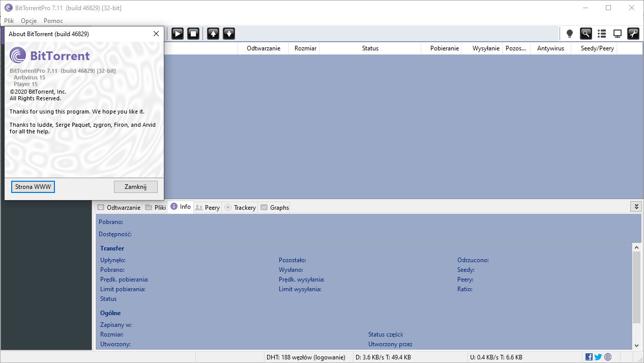Click the Pozostało: label
This screenshot has width=644, height=363.
pos(292,260)
